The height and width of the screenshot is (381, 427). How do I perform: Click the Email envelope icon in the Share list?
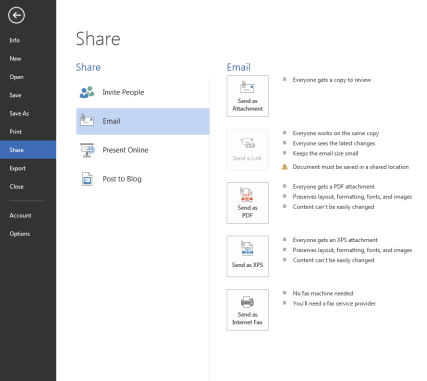tap(87, 121)
